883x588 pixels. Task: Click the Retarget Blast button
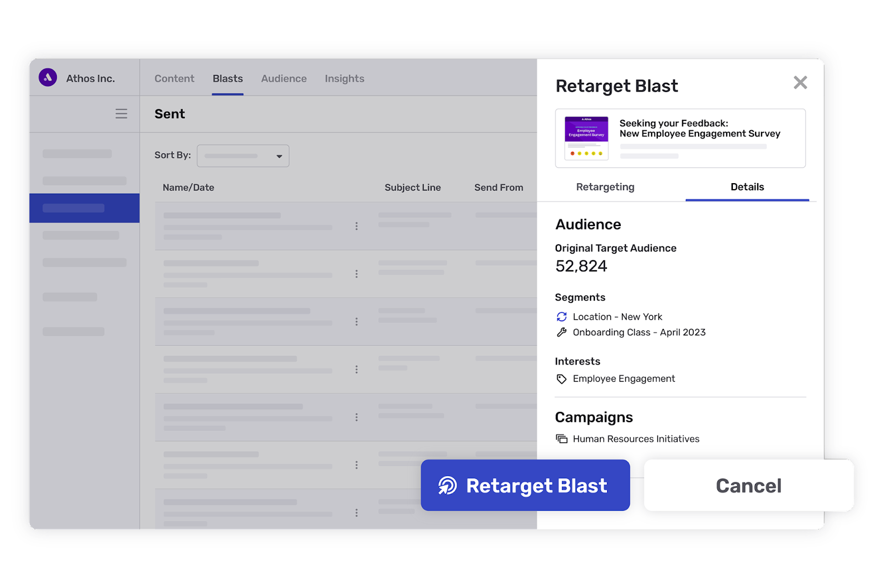(x=525, y=485)
